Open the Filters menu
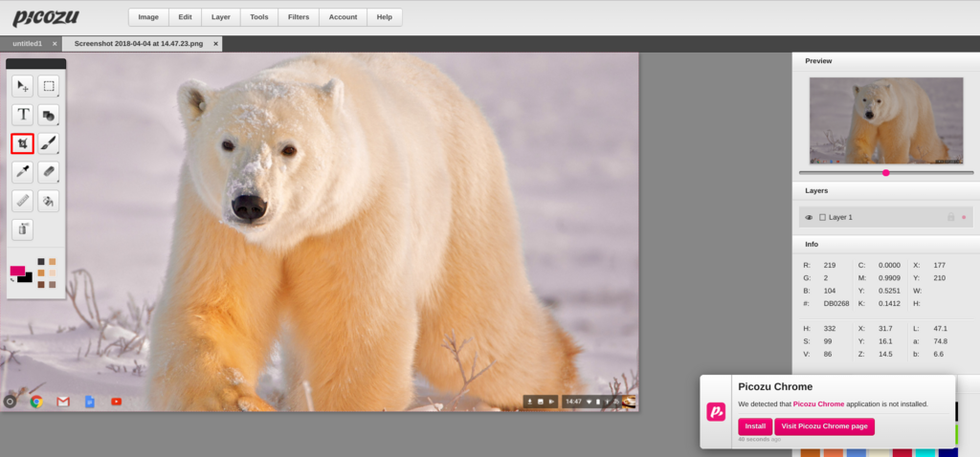 (x=299, y=17)
